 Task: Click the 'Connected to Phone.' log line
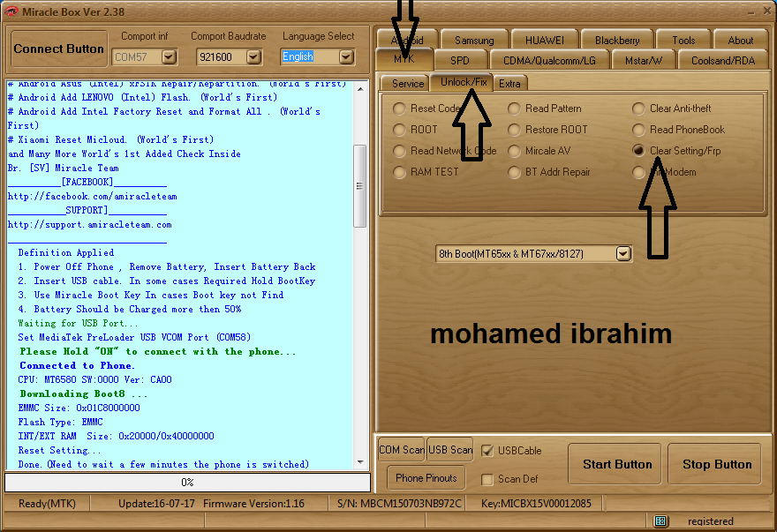tap(77, 365)
